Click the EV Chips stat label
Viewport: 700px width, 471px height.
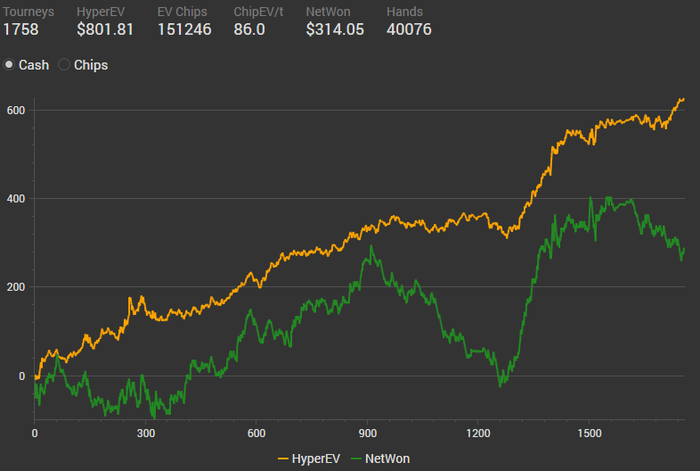[182, 12]
